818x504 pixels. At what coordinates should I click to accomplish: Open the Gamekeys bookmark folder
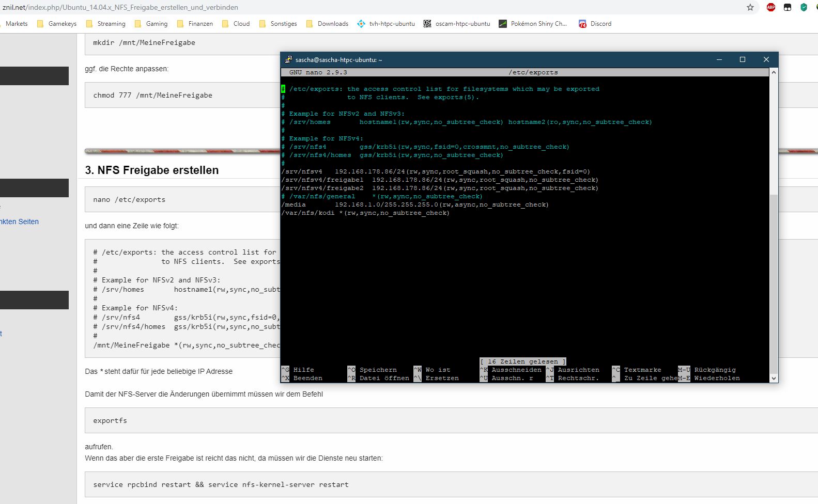pos(57,24)
